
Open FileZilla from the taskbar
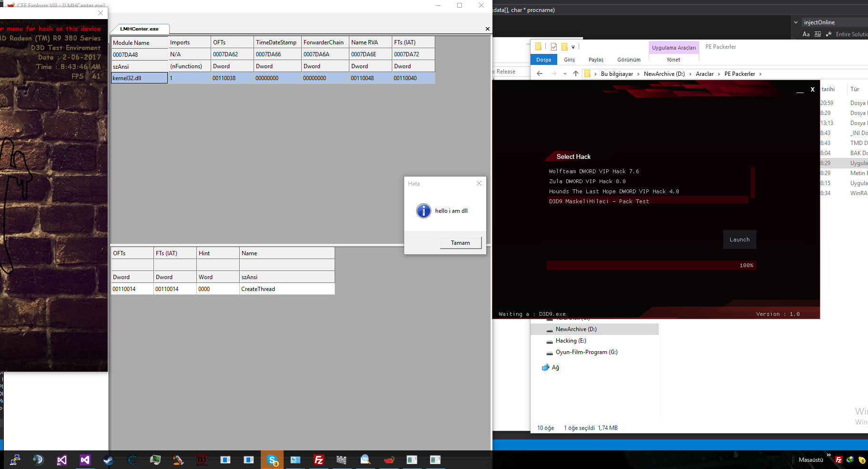319,460
